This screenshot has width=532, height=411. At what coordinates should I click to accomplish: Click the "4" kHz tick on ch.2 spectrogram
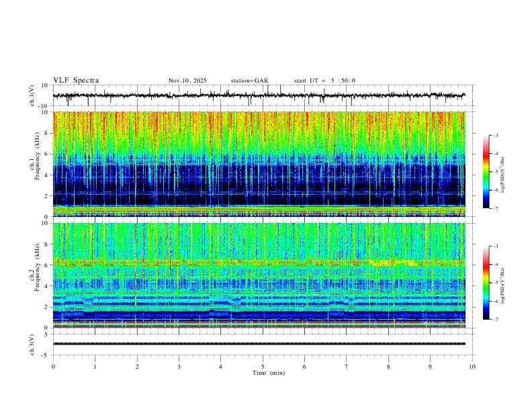pyautogui.click(x=46, y=286)
